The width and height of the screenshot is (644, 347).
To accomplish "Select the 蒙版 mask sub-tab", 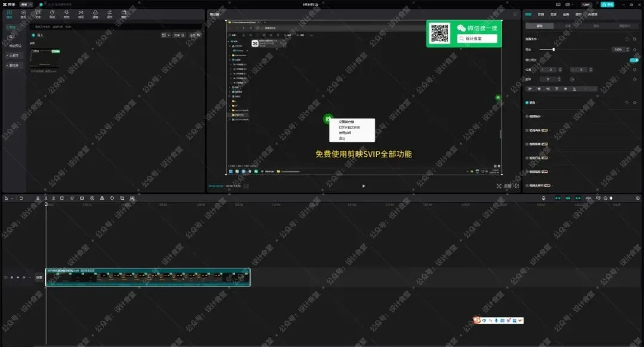I will [596, 26].
